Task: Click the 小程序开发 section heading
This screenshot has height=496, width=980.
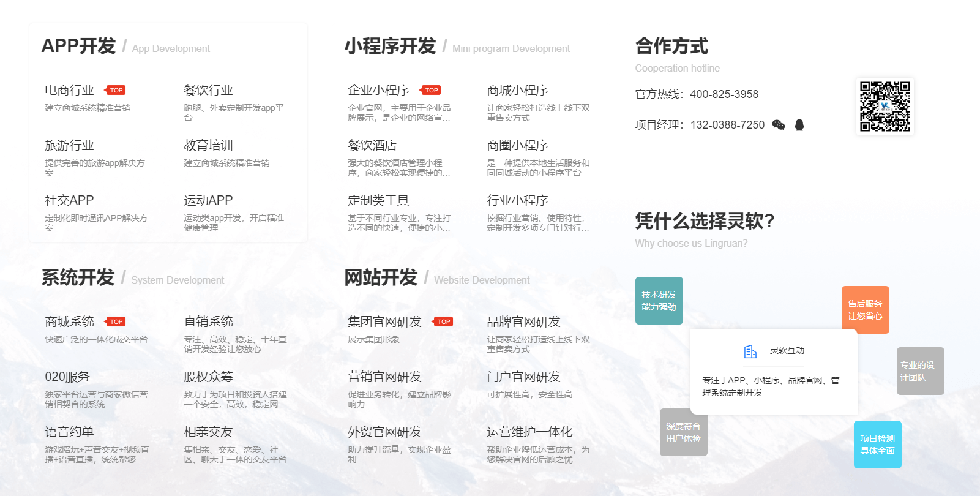Action: tap(390, 46)
